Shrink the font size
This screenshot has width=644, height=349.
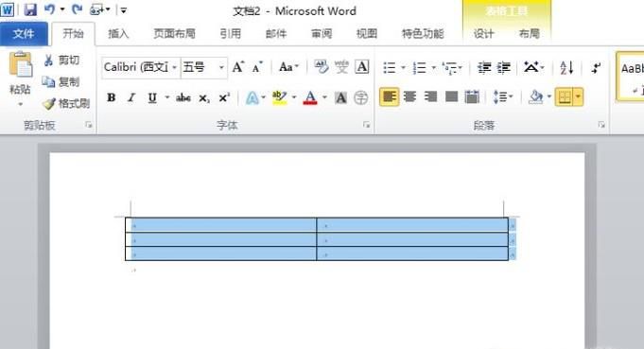click(x=257, y=67)
